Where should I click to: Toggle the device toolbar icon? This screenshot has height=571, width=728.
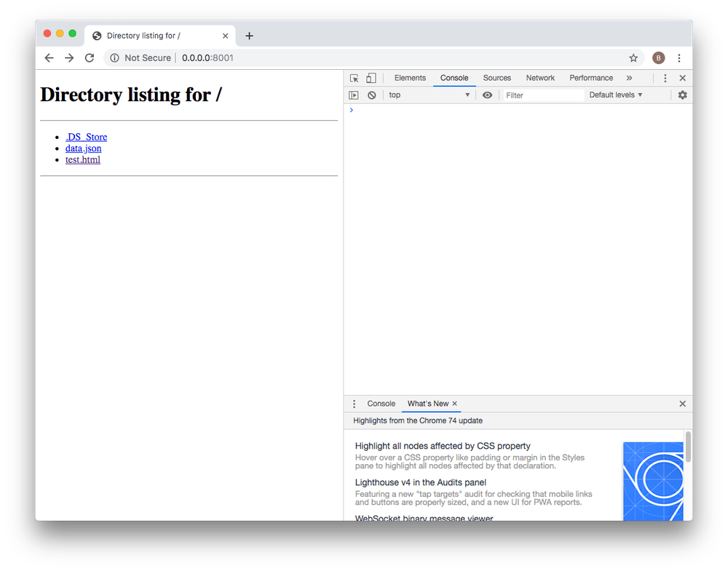coord(371,78)
